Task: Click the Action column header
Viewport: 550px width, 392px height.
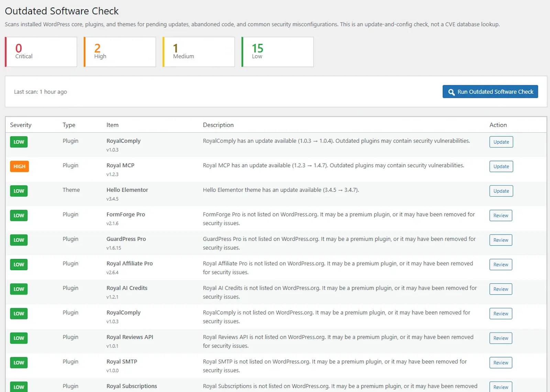Action: [498, 125]
